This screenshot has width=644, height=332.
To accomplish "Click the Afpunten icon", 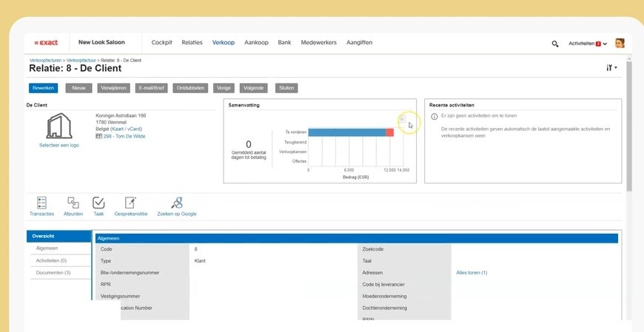I will click(x=73, y=203).
